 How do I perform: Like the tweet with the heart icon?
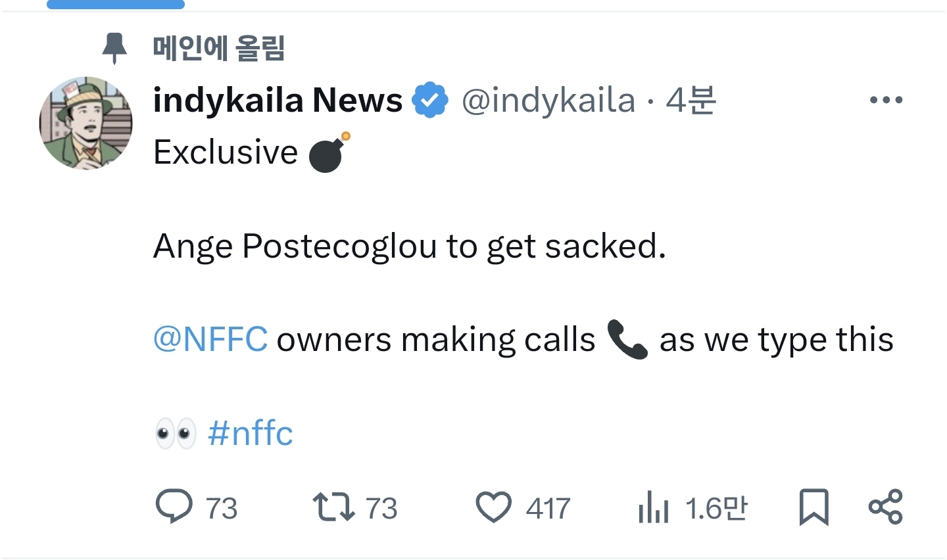pos(493,507)
